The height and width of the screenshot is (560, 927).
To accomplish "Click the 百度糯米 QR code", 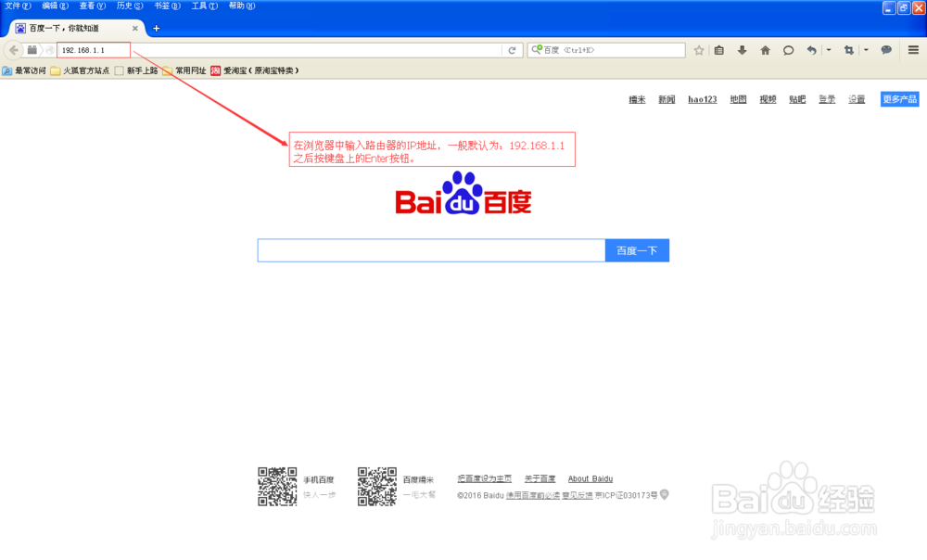I will click(x=377, y=487).
